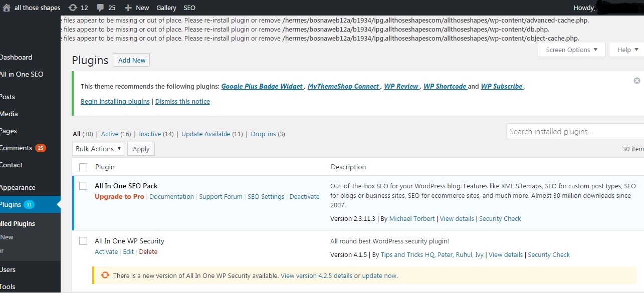The width and height of the screenshot is (644, 293).
Task: Dismiss the theme plugin notice with X icon
Action: click(637, 81)
